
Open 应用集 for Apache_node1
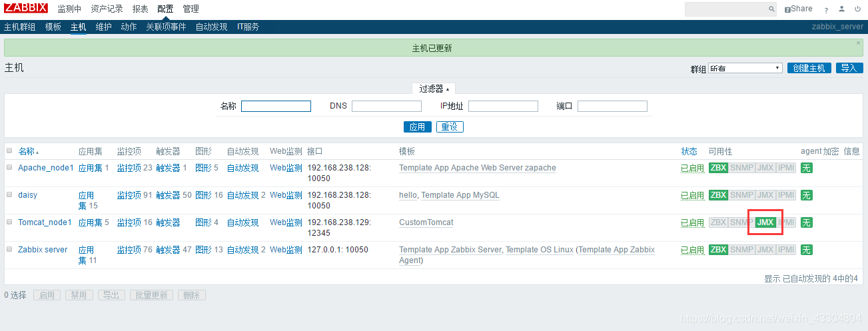(91, 168)
